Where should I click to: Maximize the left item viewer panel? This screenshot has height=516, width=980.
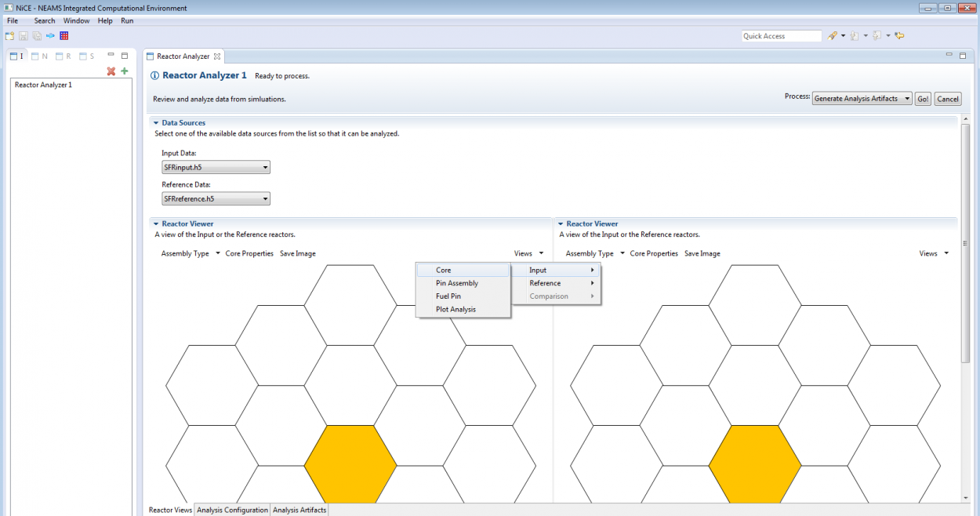[x=124, y=56]
